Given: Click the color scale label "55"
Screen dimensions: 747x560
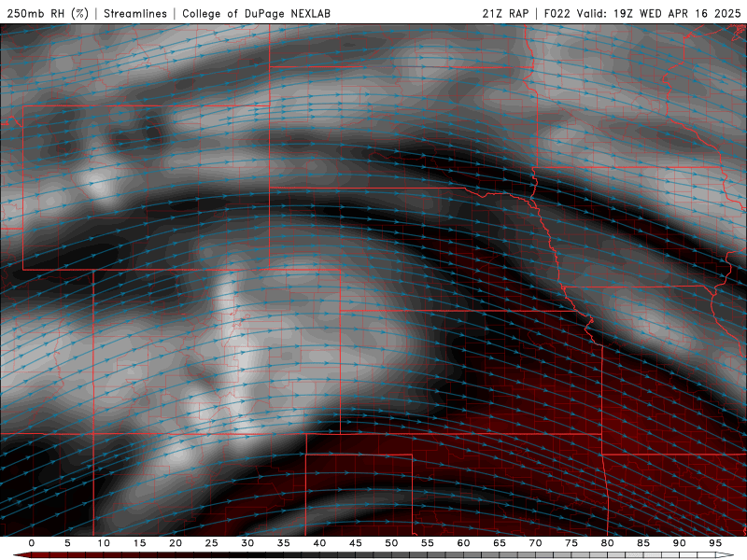Looking at the screenshot, I should [x=428, y=543].
